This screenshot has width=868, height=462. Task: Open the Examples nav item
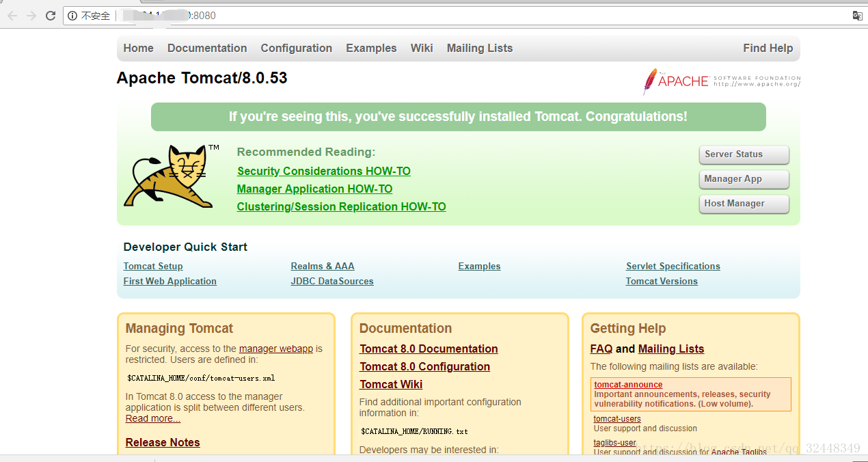[x=371, y=48]
